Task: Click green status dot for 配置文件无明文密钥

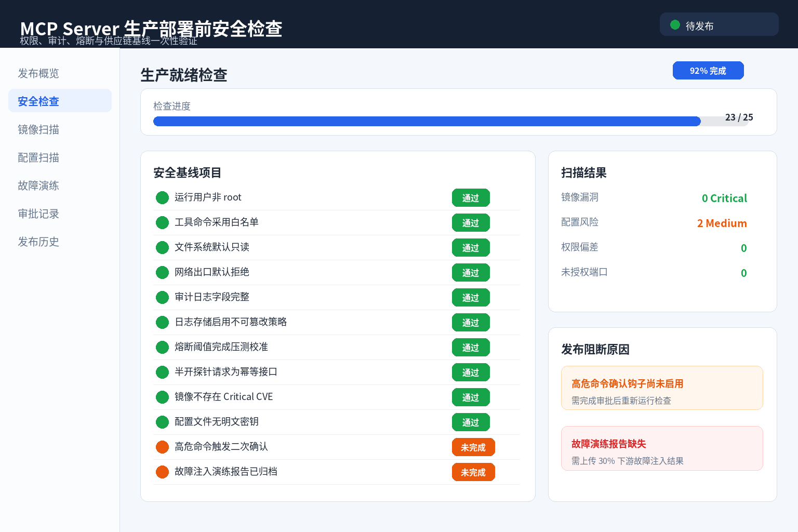Action: [x=162, y=422]
